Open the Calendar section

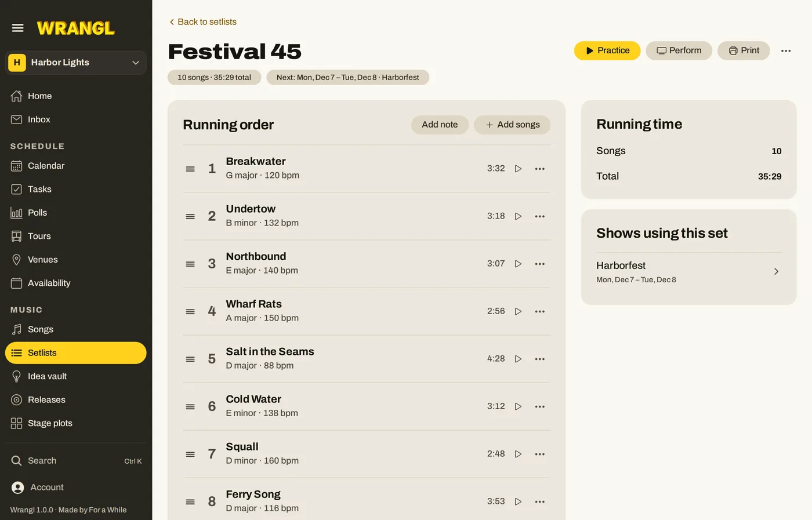[x=76, y=166]
